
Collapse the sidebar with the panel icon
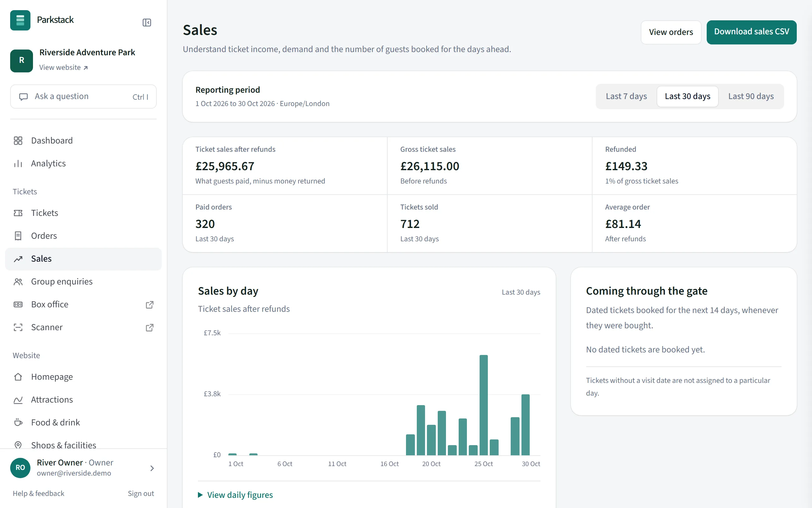pos(147,23)
